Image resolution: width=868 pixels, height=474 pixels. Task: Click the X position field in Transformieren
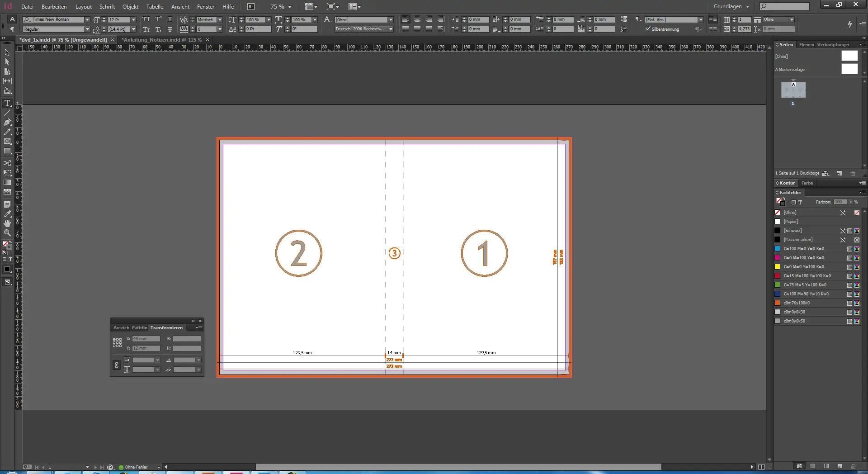click(146, 339)
